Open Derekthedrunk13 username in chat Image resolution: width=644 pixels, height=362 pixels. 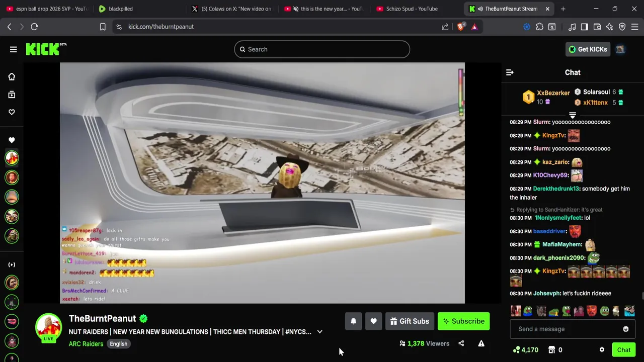555,189
